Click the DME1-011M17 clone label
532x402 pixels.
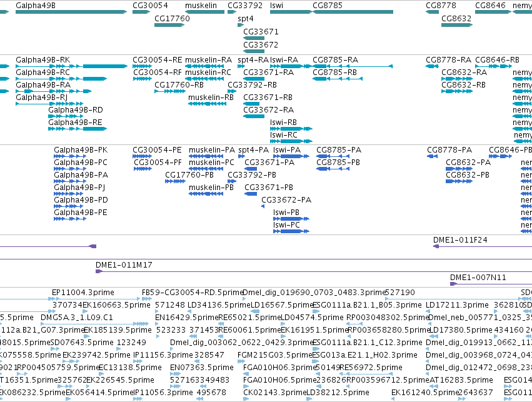pos(124,265)
